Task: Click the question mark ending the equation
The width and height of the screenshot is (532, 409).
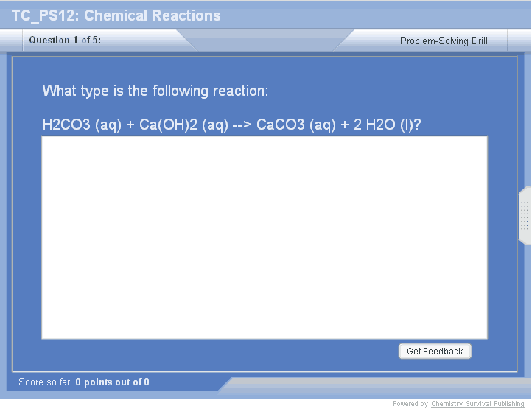Action: click(x=418, y=125)
